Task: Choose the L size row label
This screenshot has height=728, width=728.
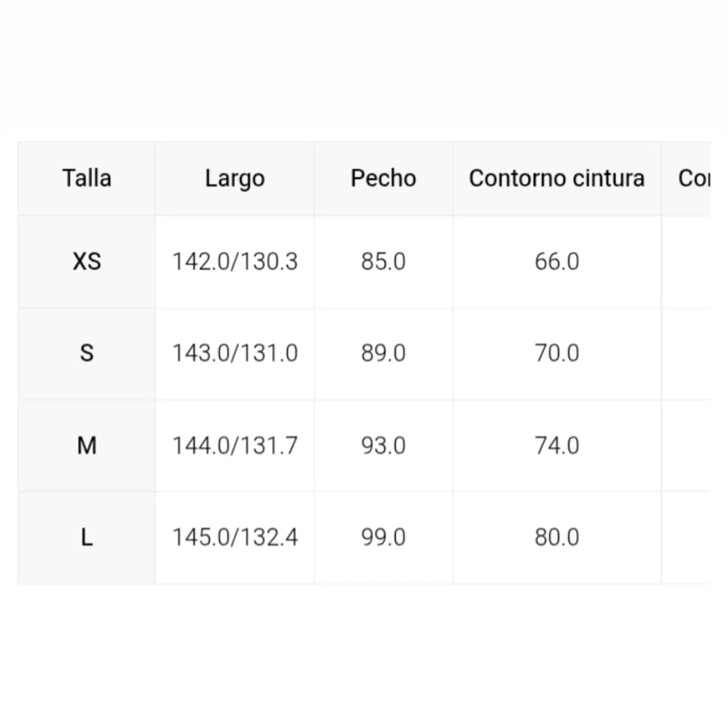Action: pos(87,537)
